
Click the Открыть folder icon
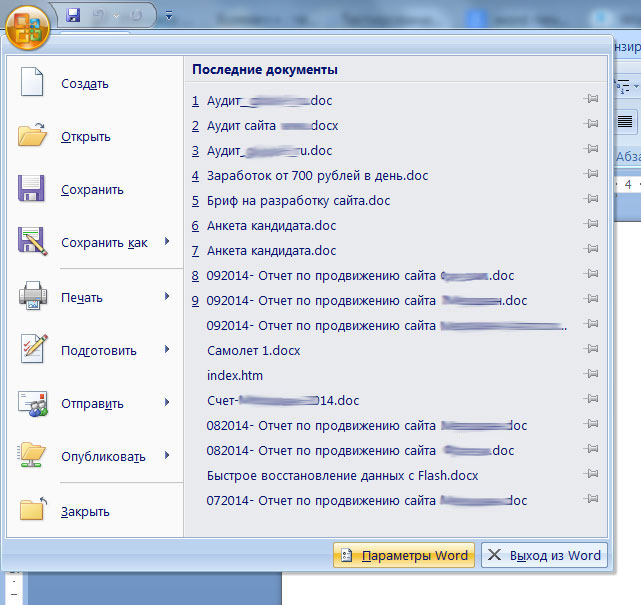(32, 134)
